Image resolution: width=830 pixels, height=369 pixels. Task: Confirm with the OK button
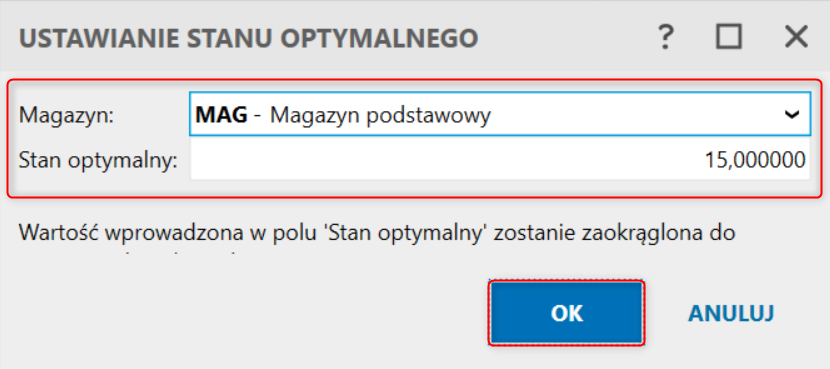(x=566, y=313)
